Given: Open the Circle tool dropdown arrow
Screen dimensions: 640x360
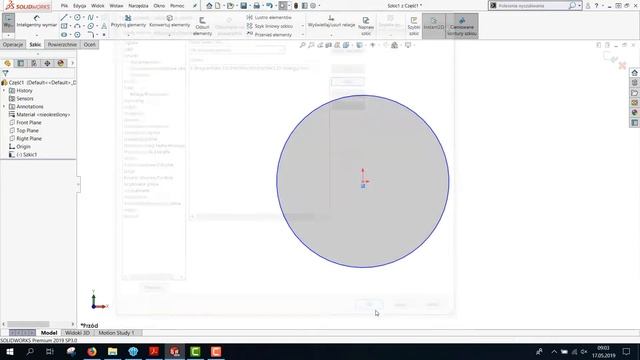Looking at the screenshot, I should (x=84, y=18).
